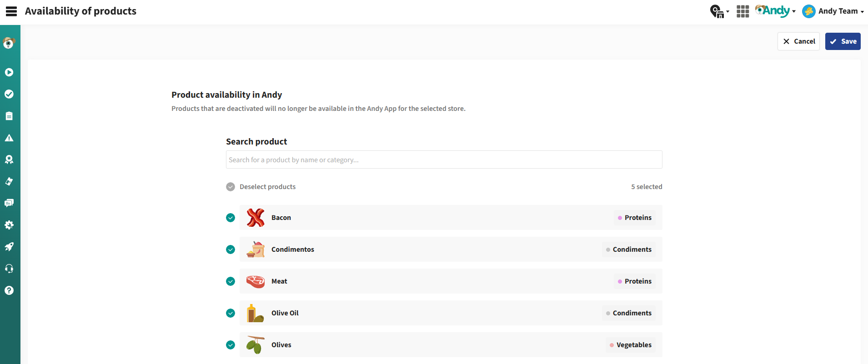Open the store location dropdown
Screen dimensions: 868x364
[x=719, y=11]
